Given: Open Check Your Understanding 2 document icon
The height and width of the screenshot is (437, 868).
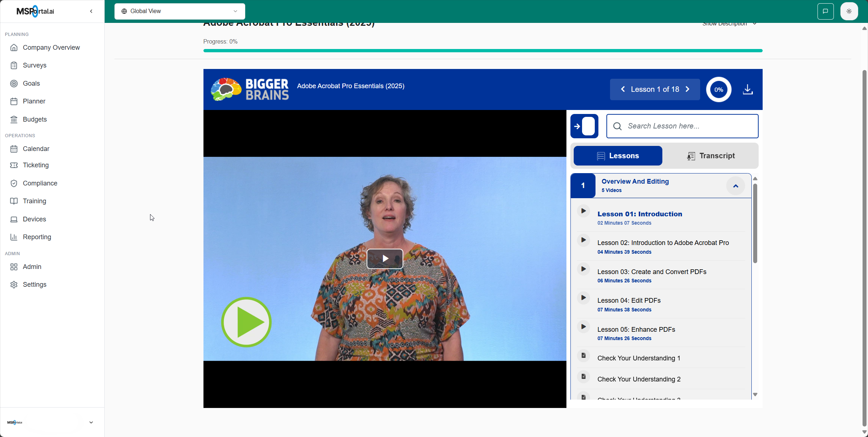Looking at the screenshot, I should (583, 376).
